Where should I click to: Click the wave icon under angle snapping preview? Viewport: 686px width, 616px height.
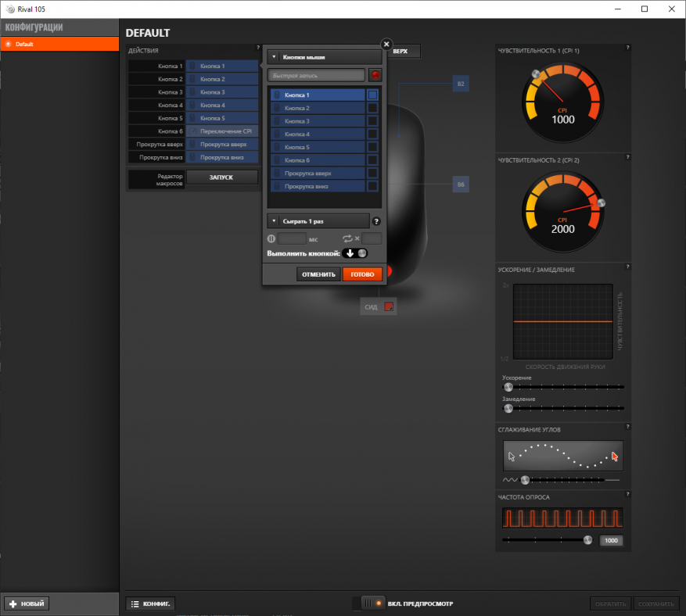click(x=510, y=480)
